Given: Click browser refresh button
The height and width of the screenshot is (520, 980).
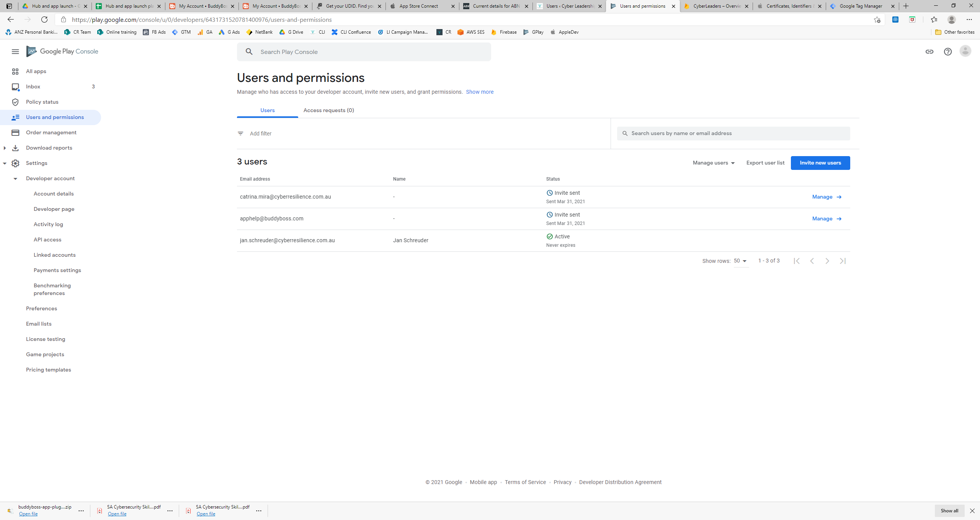Looking at the screenshot, I should (x=44, y=20).
